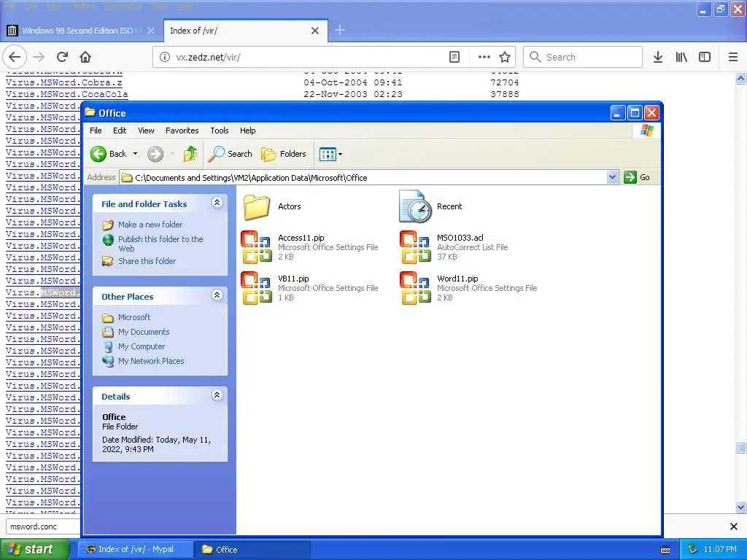
Task: Select the MSO1033.acl file icon
Action: 415,247
